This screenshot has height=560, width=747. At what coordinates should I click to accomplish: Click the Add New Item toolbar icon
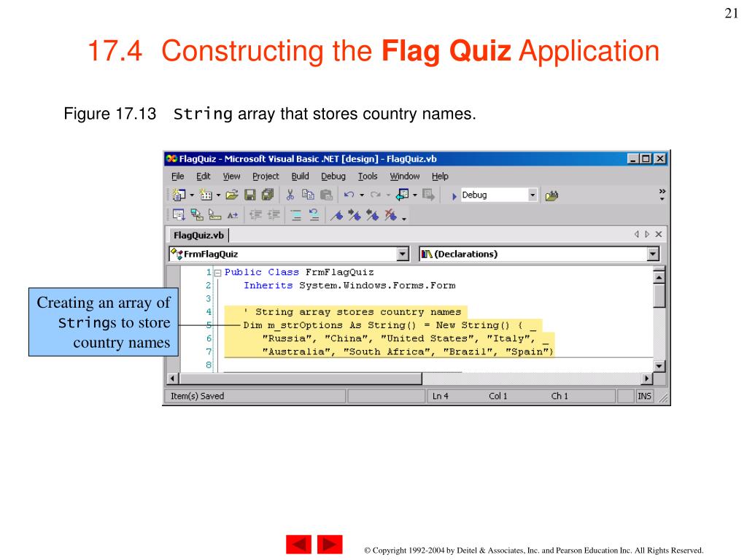tap(206, 195)
